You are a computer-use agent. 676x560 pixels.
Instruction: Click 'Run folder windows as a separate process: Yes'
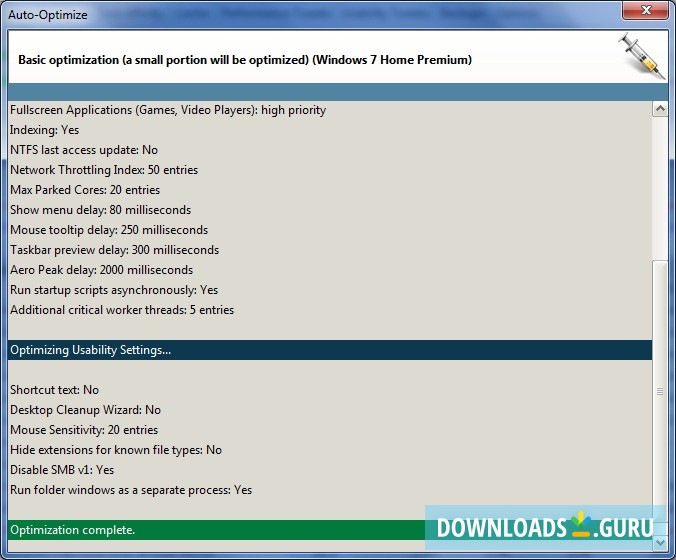131,490
